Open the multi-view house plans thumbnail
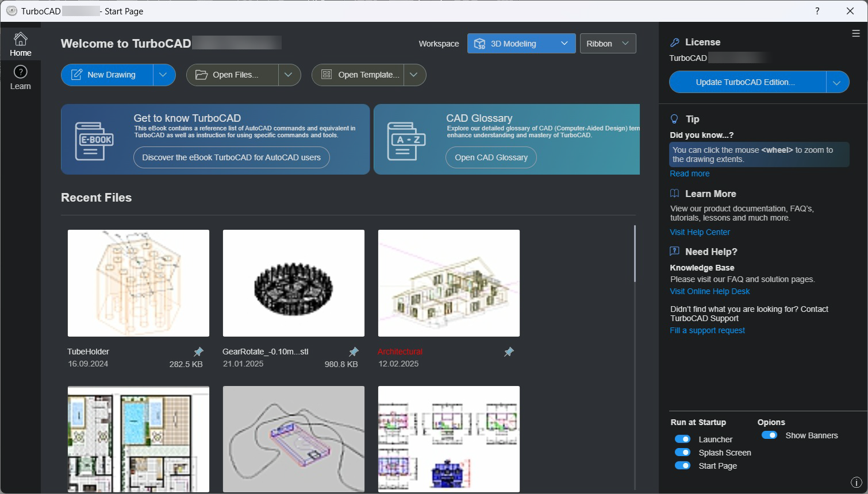868x494 pixels. pos(449,439)
